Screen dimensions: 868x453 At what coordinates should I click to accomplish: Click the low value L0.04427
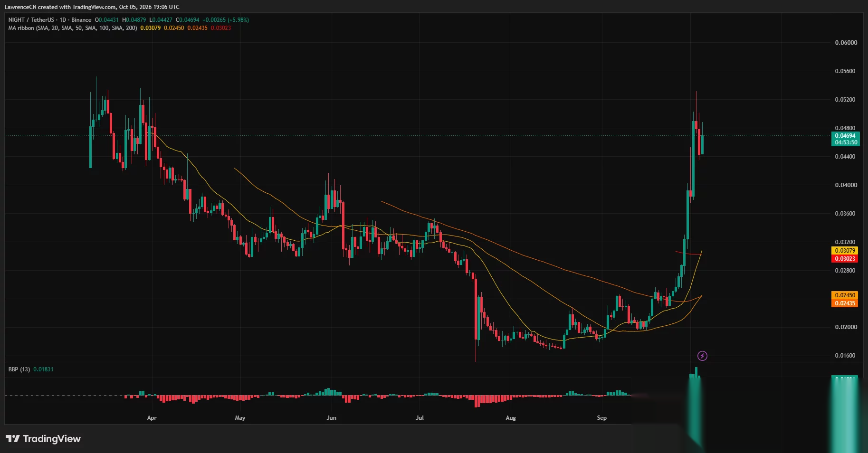[161, 20]
